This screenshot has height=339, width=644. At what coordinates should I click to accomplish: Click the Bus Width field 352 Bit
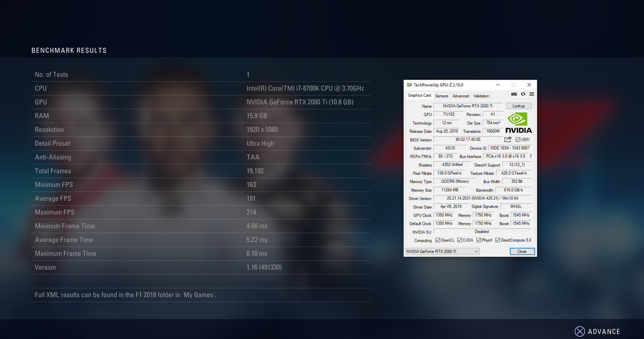(x=517, y=181)
